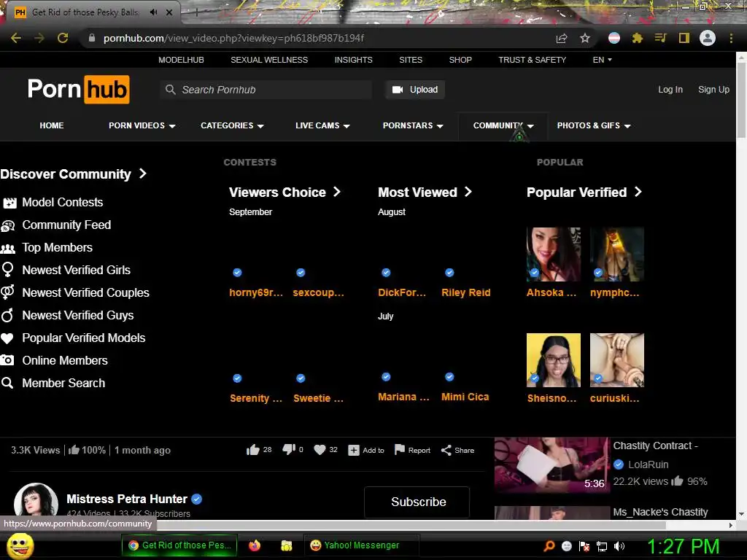The image size is (747, 560).
Task: Open the Online Members link
Action: pyautogui.click(x=65, y=360)
